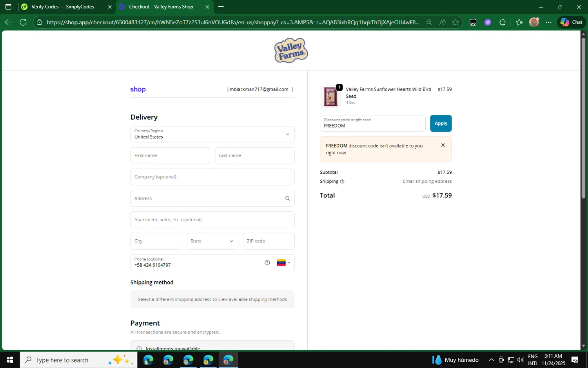The width and height of the screenshot is (588, 368).
Task: Open the State dropdown
Action: tap(212, 241)
